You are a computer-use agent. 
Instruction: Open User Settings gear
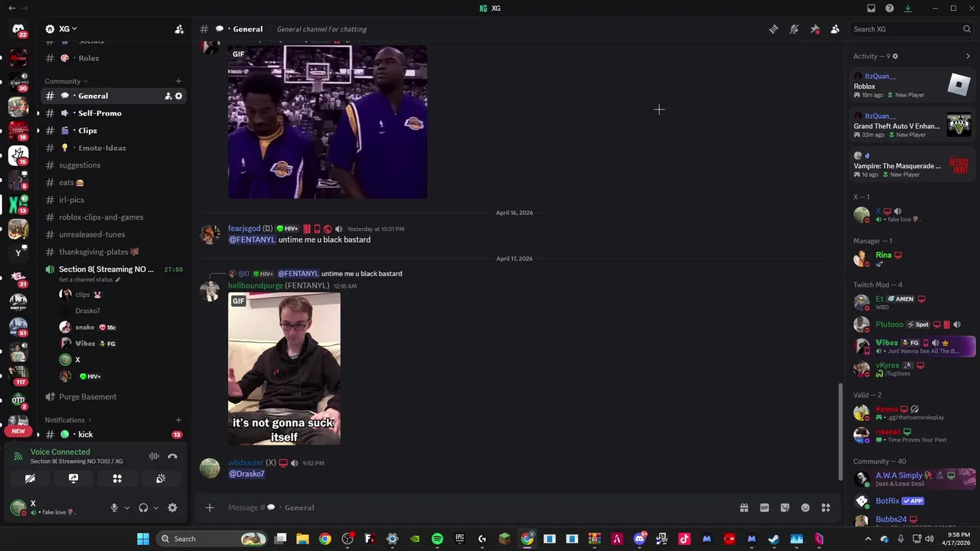pos(172,507)
